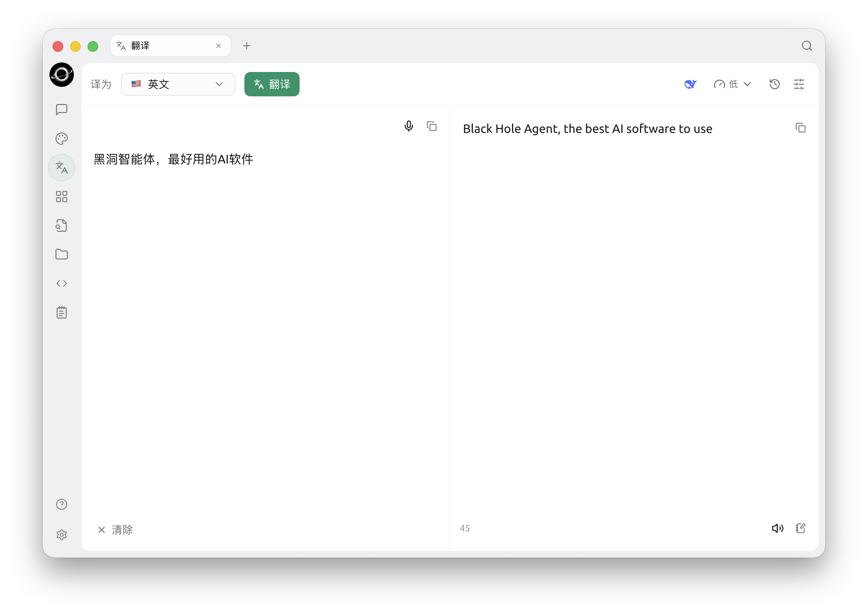Save the translation to notes with the edit icon
Image resolution: width=868 pixels, height=614 pixels.
click(x=801, y=528)
